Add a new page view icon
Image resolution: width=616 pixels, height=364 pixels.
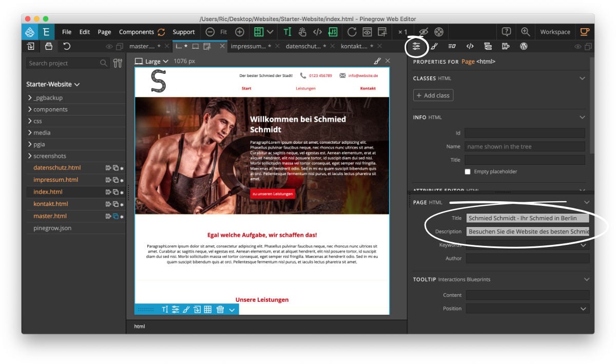382,32
